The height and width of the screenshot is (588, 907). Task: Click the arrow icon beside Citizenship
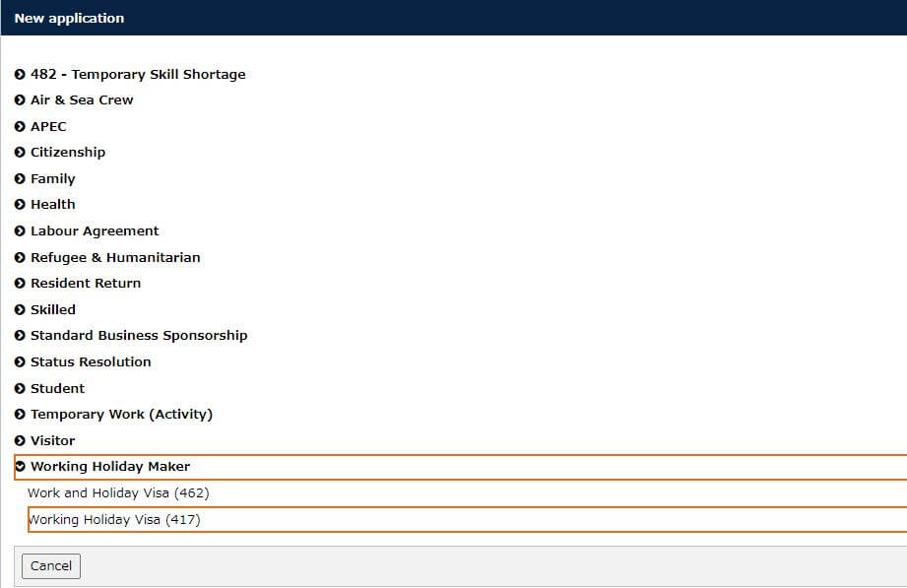pyautogui.click(x=20, y=153)
